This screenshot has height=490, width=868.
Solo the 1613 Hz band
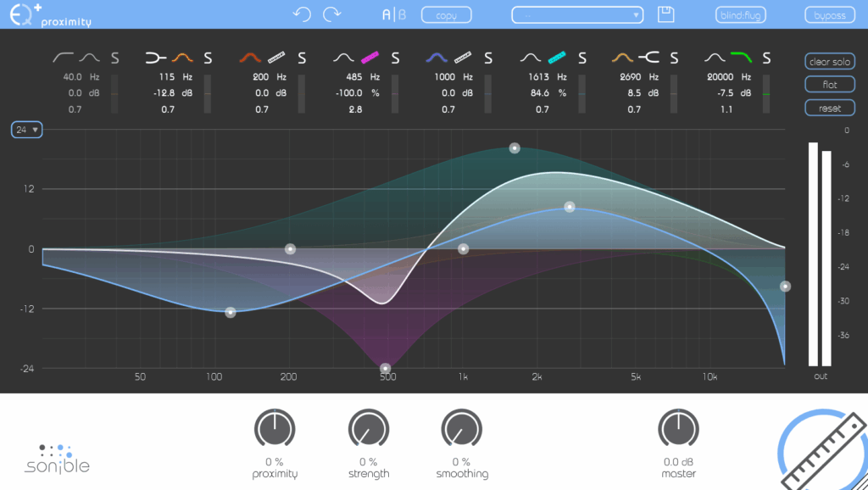point(582,58)
